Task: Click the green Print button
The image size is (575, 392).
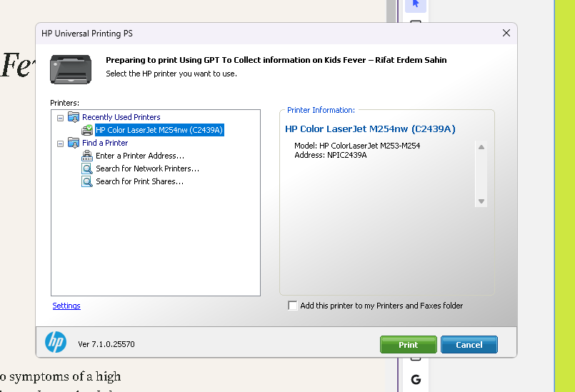Action: coord(409,345)
